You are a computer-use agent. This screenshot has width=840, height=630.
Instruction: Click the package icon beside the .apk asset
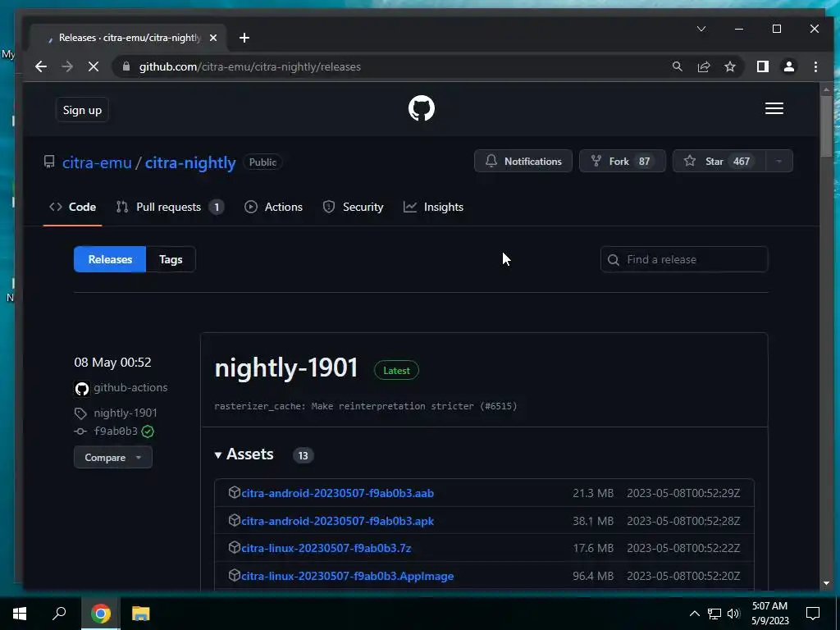click(x=234, y=520)
